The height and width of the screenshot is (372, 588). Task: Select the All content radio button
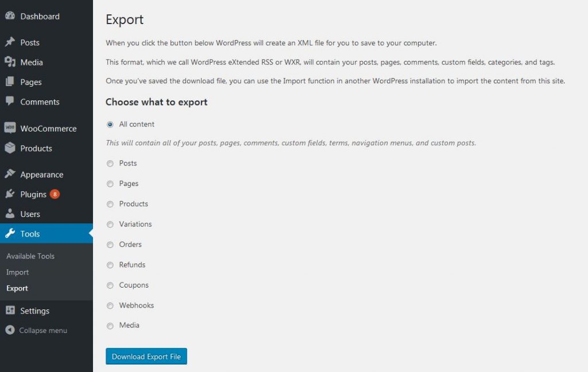[x=110, y=125]
